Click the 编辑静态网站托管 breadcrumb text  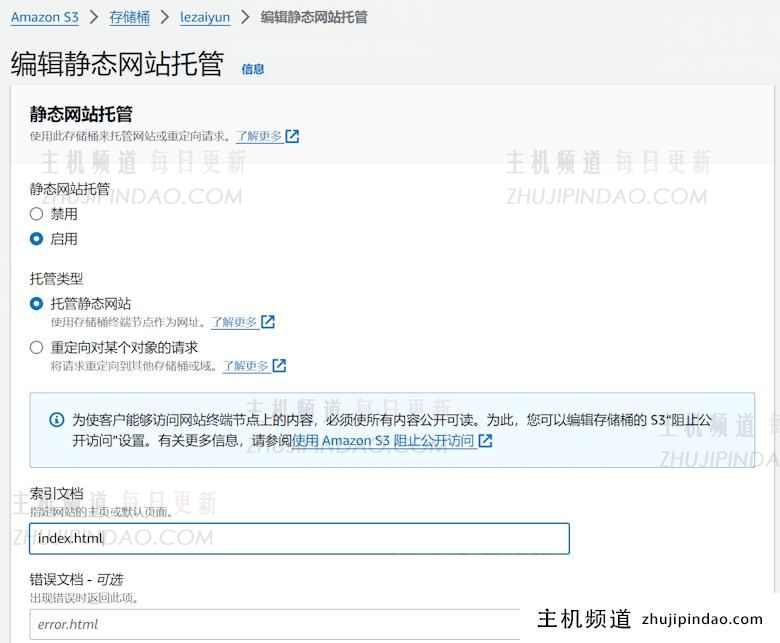click(x=314, y=17)
